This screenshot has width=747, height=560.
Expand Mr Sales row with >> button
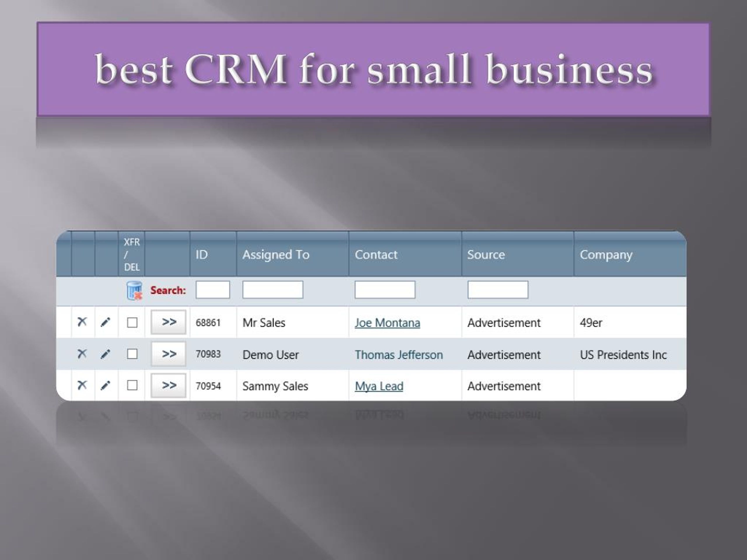[169, 322]
